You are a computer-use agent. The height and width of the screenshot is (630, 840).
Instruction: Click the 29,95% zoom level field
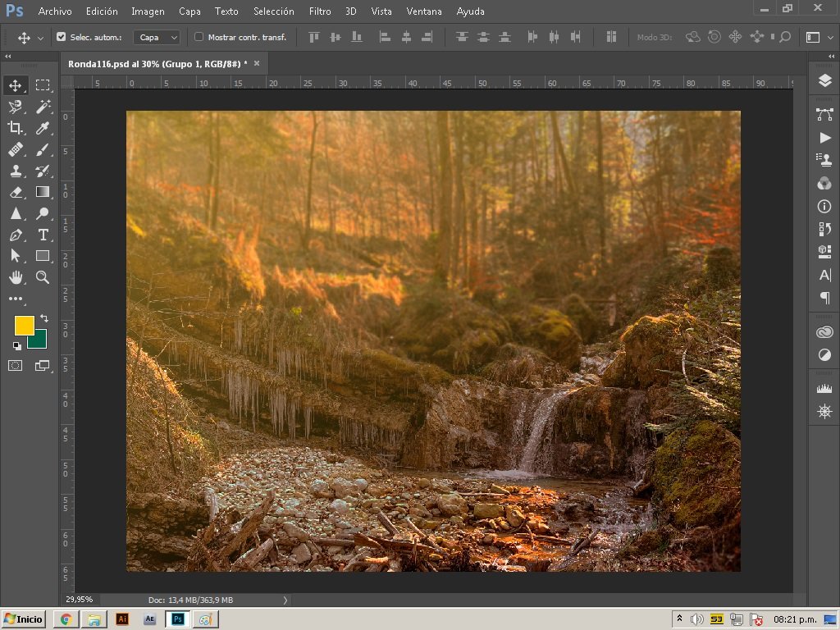tap(80, 600)
